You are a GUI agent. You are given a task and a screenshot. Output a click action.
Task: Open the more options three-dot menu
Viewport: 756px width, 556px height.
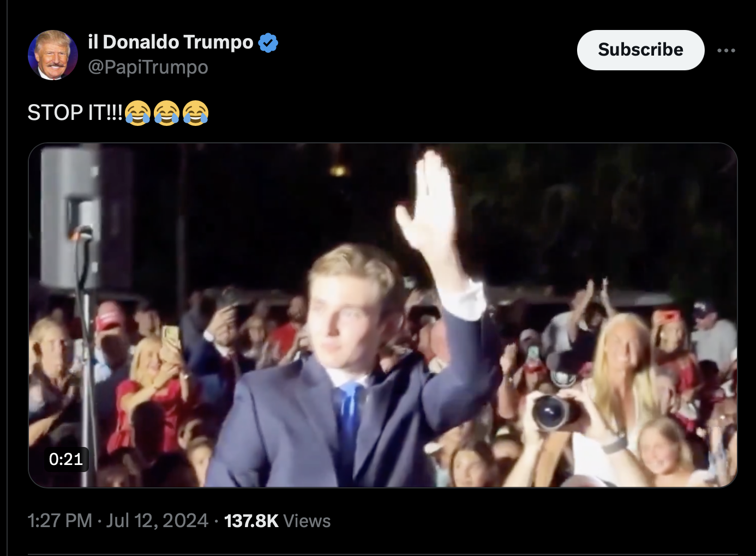[726, 50]
